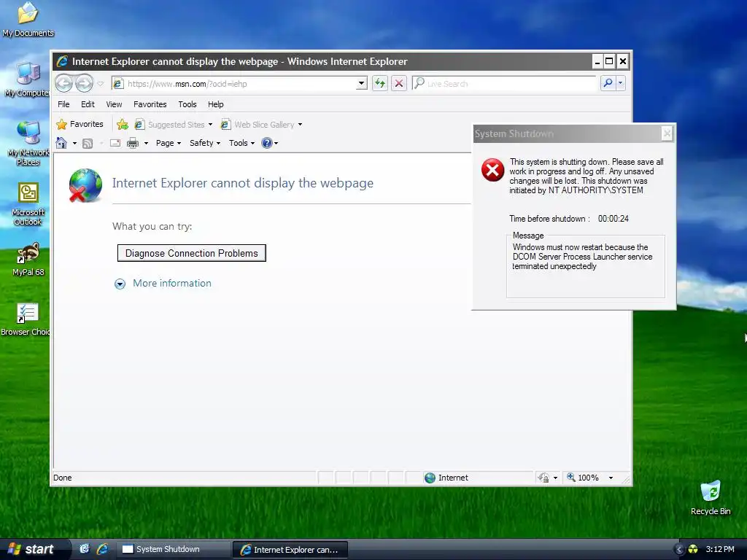Open the Tools command bar menu
Screen dimensions: 747x560
(241, 143)
